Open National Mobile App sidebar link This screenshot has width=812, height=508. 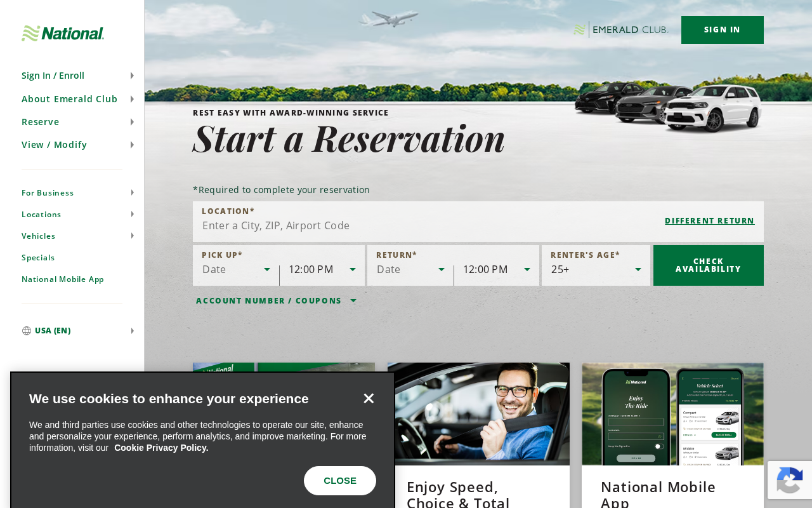point(63,279)
